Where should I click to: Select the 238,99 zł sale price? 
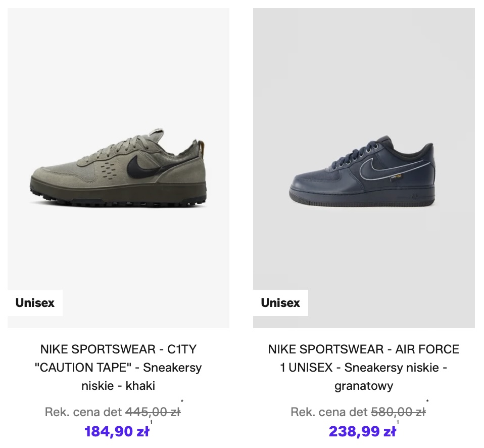pos(362,431)
